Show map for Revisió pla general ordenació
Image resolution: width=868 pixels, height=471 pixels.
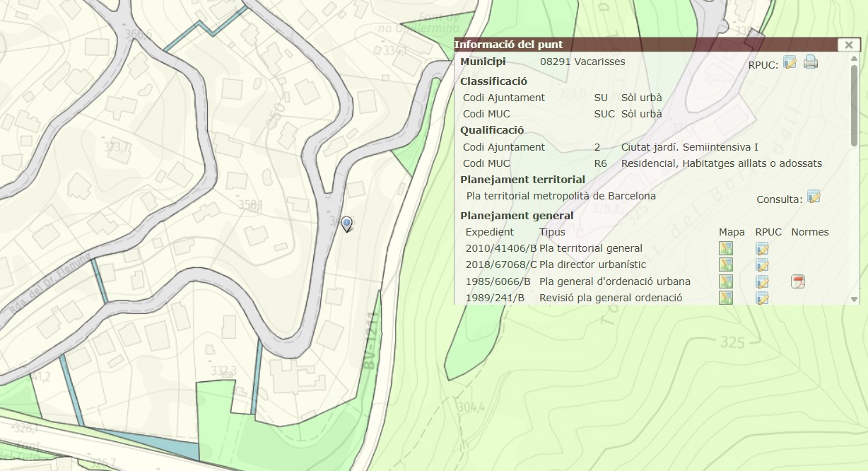(726, 298)
